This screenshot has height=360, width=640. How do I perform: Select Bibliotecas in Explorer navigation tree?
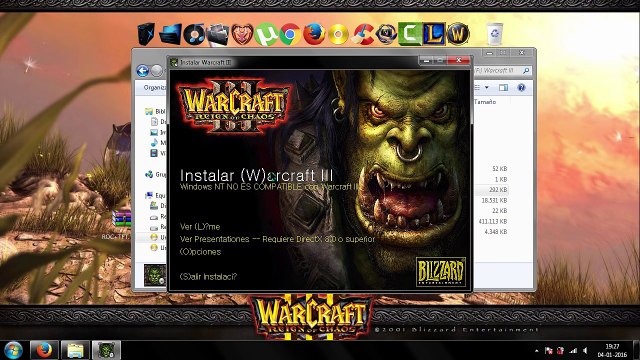point(156,111)
